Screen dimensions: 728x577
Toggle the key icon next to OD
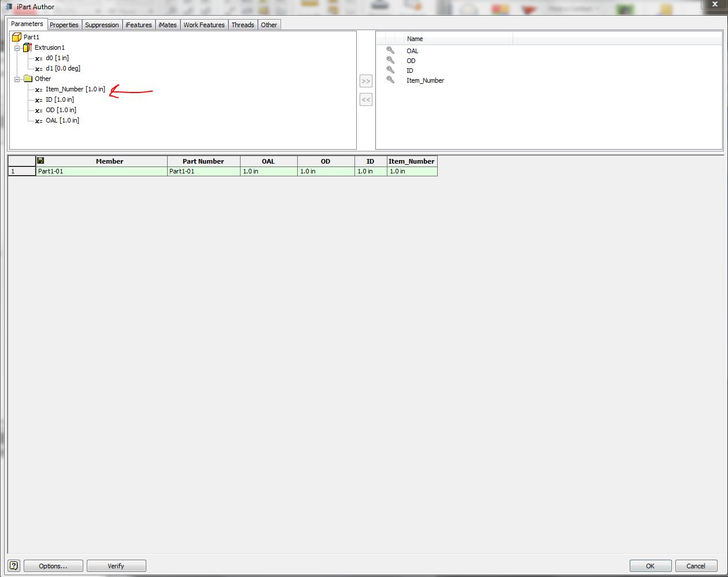pos(390,61)
